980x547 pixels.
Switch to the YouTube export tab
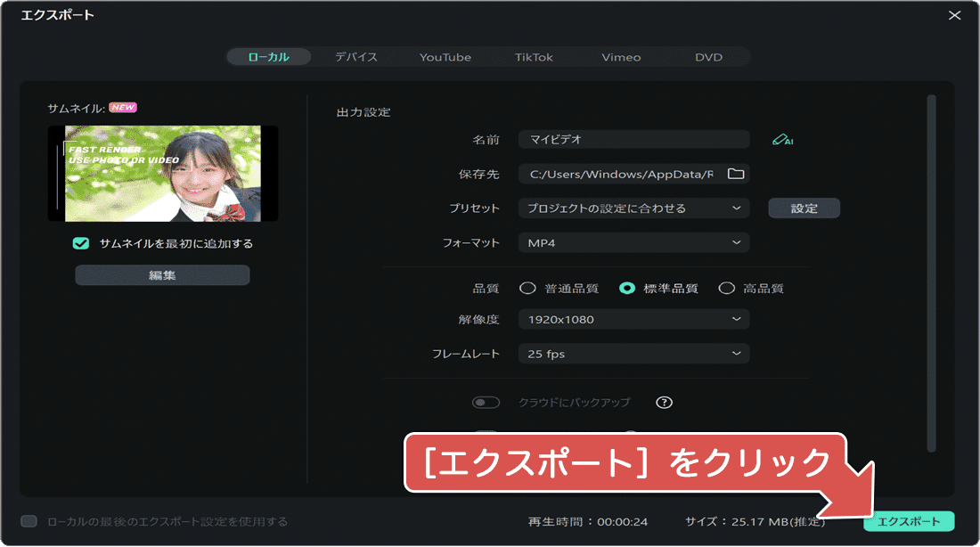(445, 56)
